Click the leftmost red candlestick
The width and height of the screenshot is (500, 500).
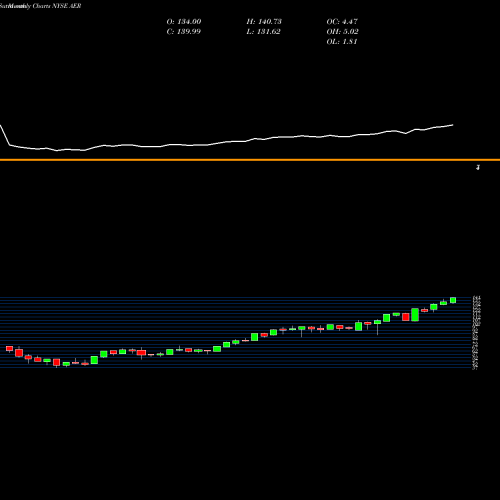[x=9, y=349]
